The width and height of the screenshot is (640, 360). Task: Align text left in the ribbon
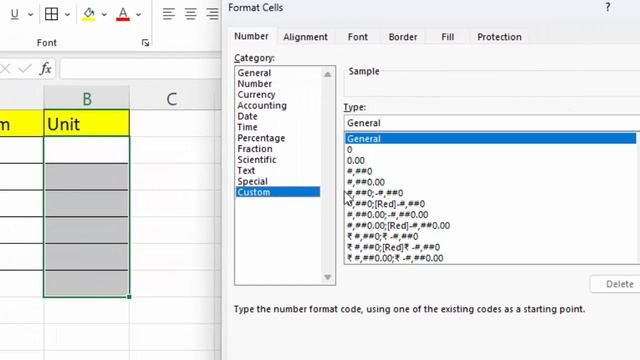point(169,14)
